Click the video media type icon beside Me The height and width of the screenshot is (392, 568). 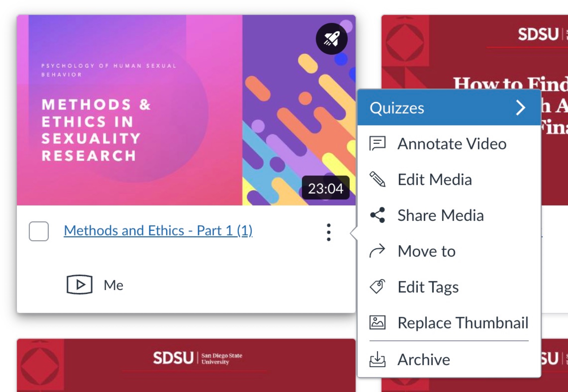tap(80, 285)
